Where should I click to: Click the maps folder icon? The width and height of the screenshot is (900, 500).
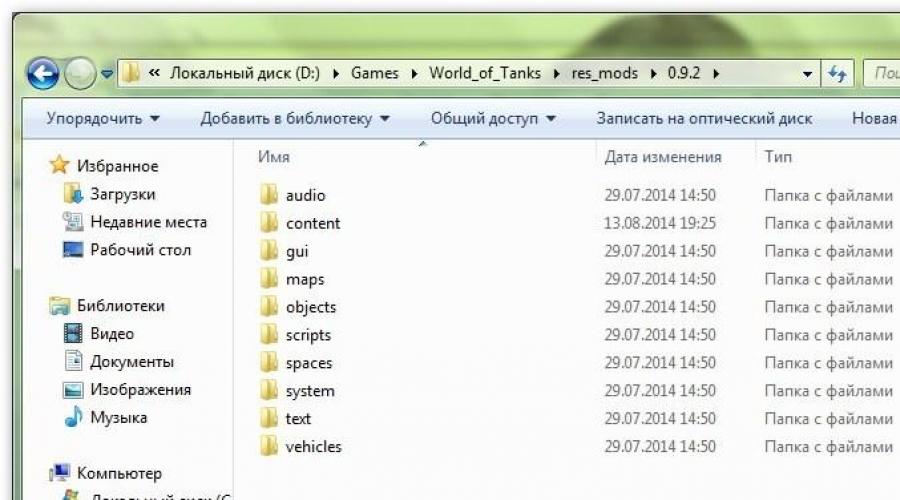coord(269,278)
